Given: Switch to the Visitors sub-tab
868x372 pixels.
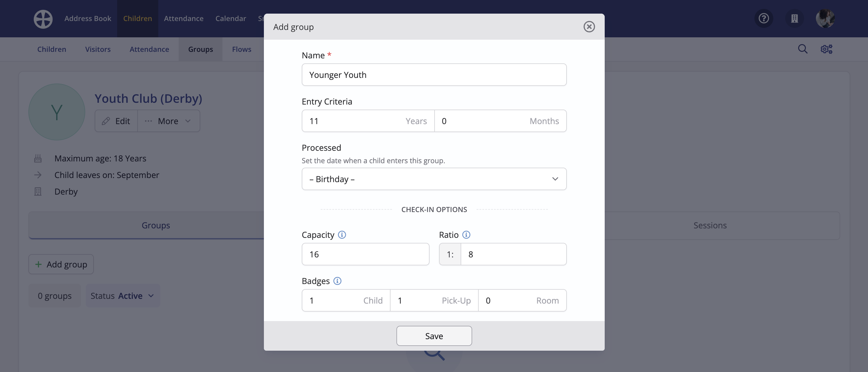Looking at the screenshot, I should pos(98,49).
